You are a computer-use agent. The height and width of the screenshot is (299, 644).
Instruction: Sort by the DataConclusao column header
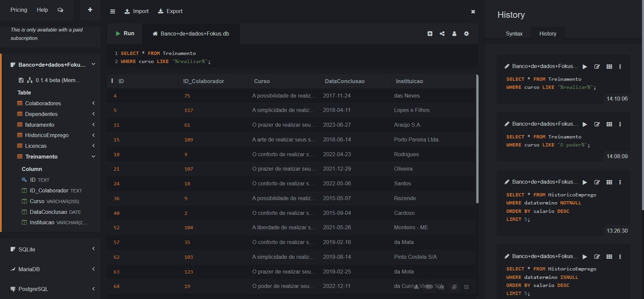click(x=345, y=81)
